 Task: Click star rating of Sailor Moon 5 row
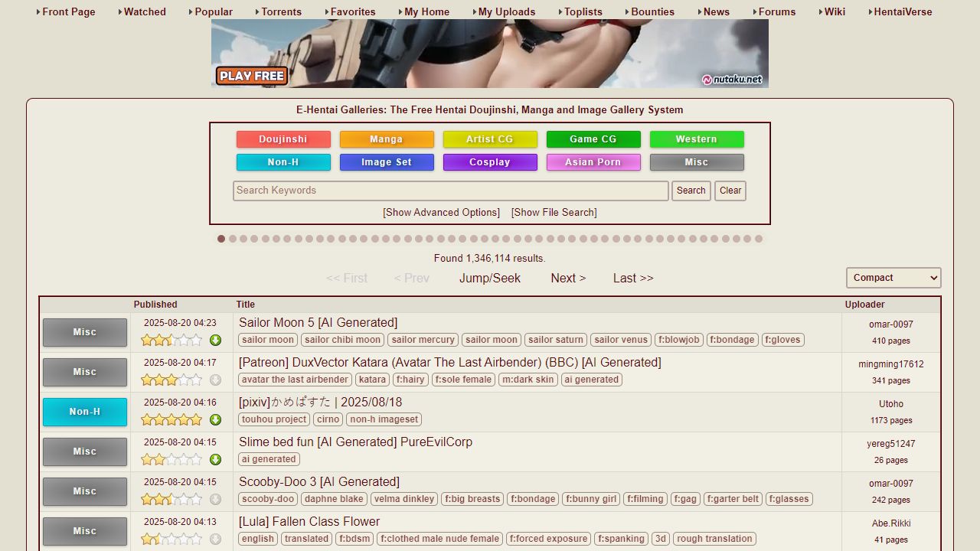171,340
